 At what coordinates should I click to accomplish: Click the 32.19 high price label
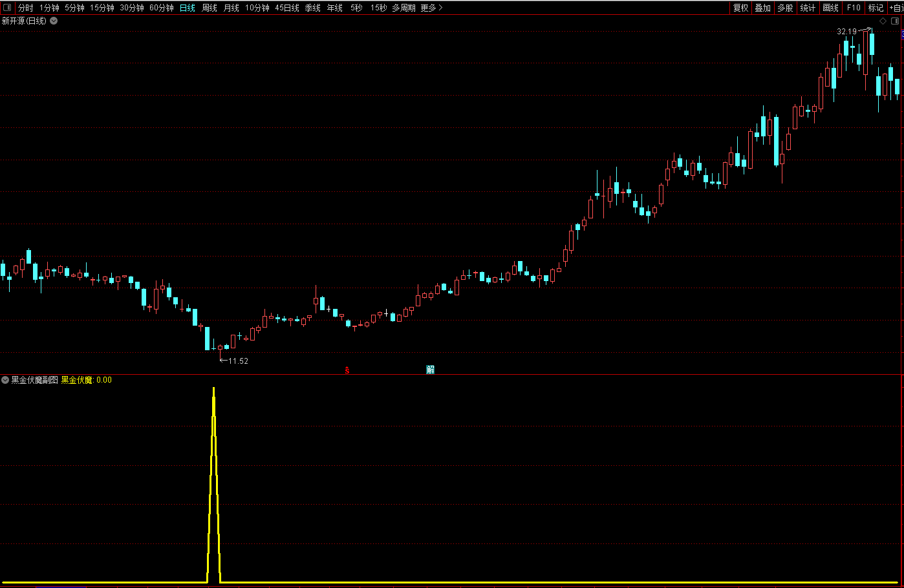(846, 31)
